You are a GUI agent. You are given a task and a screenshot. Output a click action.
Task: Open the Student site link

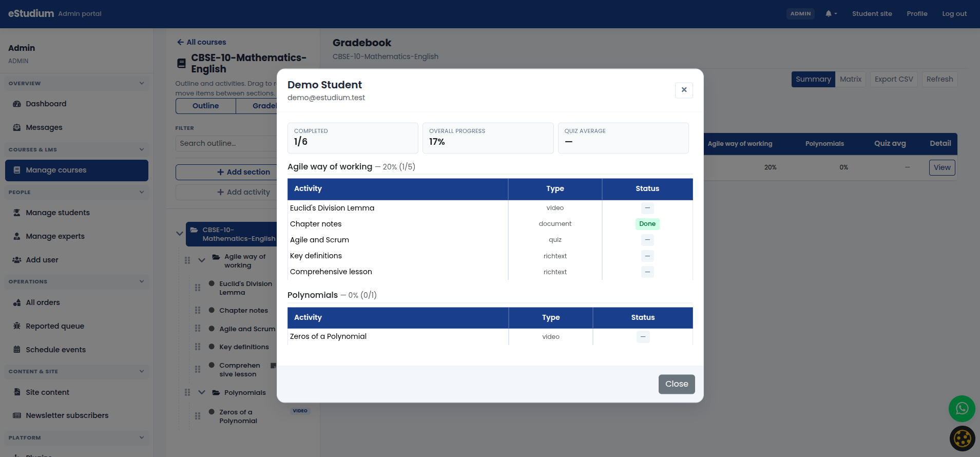point(872,14)
